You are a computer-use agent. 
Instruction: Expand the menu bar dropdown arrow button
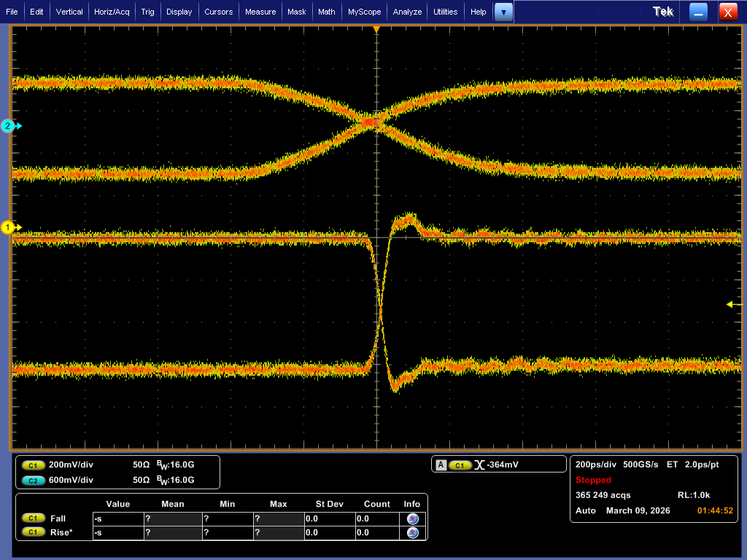503,12
